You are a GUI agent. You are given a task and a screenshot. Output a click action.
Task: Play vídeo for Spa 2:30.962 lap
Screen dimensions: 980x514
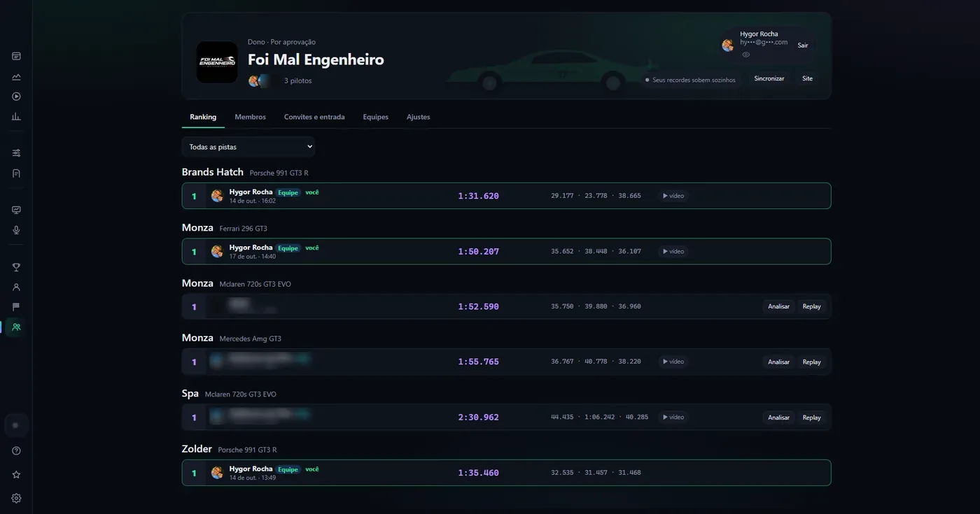click(673, 417)
